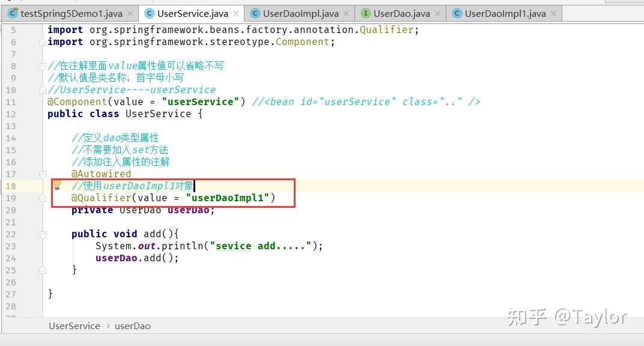Click the comment //UserService----userService
This screenshot has width=644, height=346.
tap(132, 90)
